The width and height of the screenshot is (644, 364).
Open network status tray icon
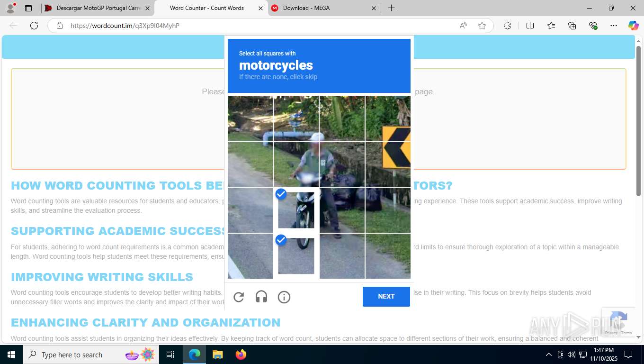point(583,355)
